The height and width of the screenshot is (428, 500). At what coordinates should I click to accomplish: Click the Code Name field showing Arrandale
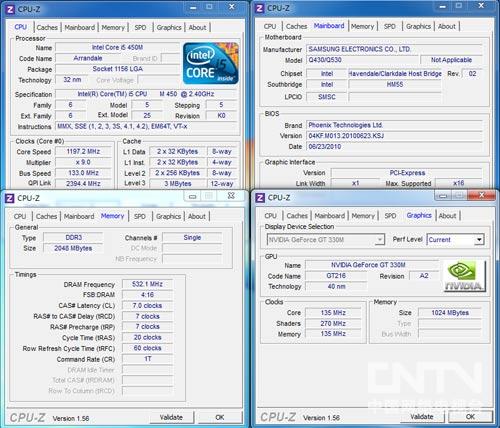[88, 58]
